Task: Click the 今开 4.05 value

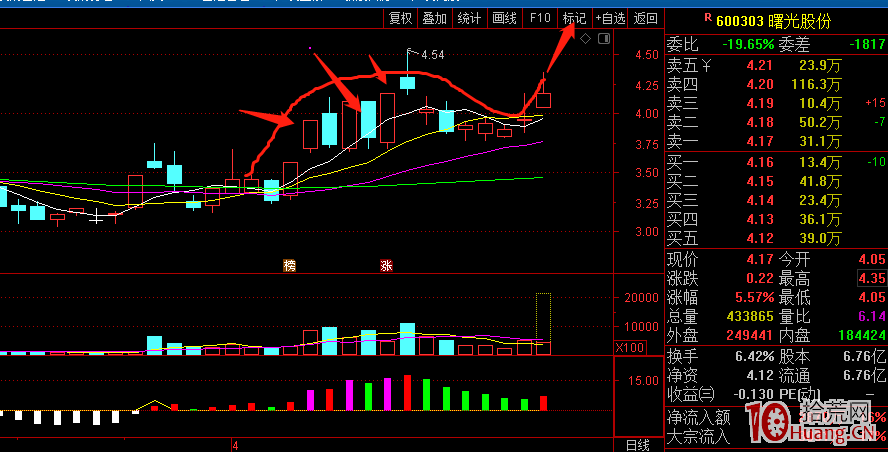Action: point(872,259)
